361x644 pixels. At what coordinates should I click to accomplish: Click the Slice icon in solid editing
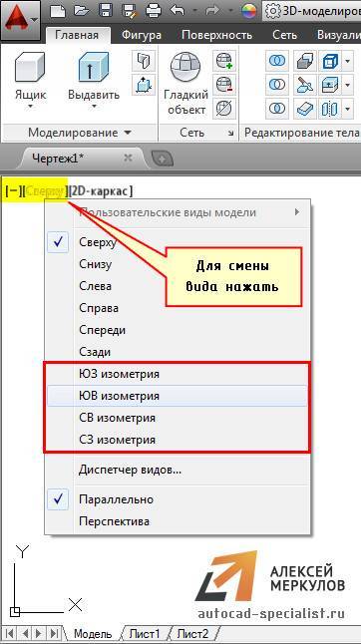point(304,86)
